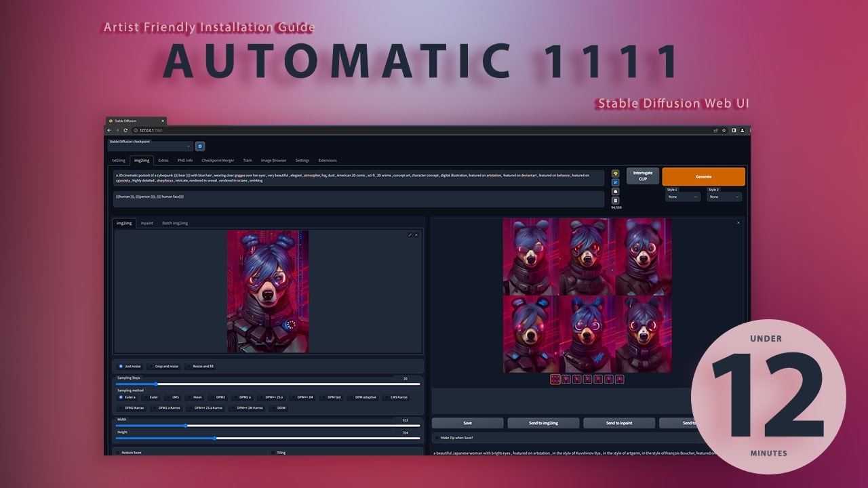Adjust the Width slider
868x488 pixels.
268,426
